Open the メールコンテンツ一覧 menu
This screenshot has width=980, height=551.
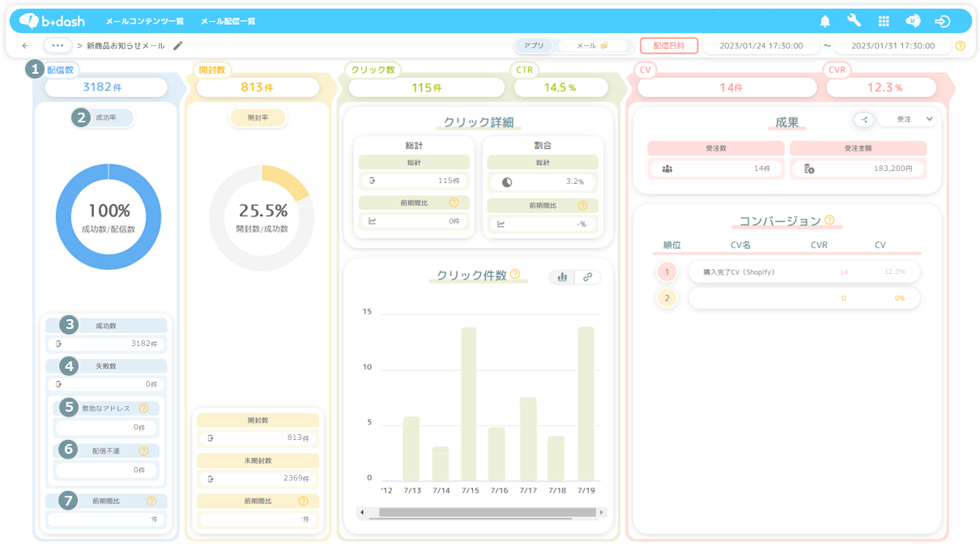[145, 21]
